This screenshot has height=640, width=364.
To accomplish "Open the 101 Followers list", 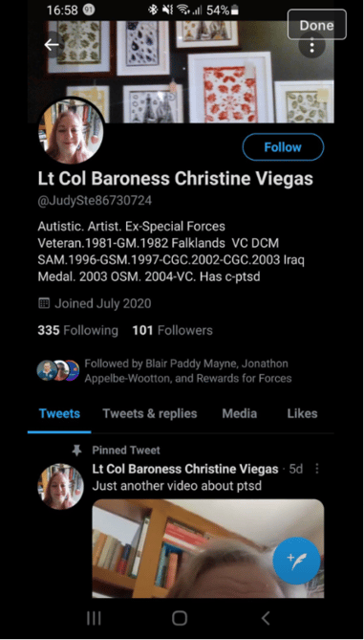I will click(172, 330).
